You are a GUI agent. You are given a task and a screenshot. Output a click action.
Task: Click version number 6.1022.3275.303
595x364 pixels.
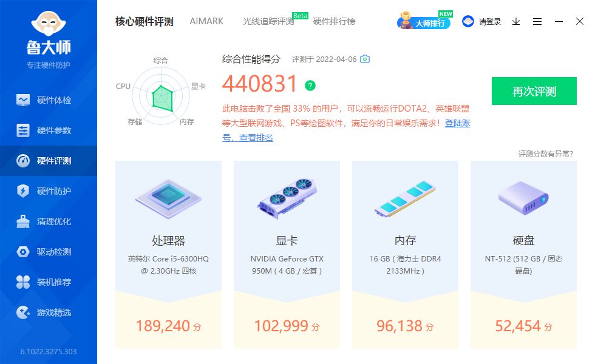point(49,351)
